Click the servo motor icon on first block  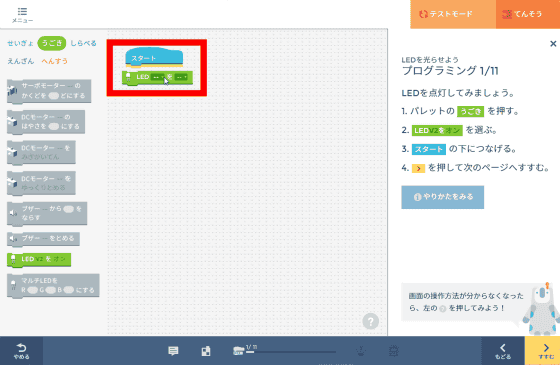coord(12,90)
